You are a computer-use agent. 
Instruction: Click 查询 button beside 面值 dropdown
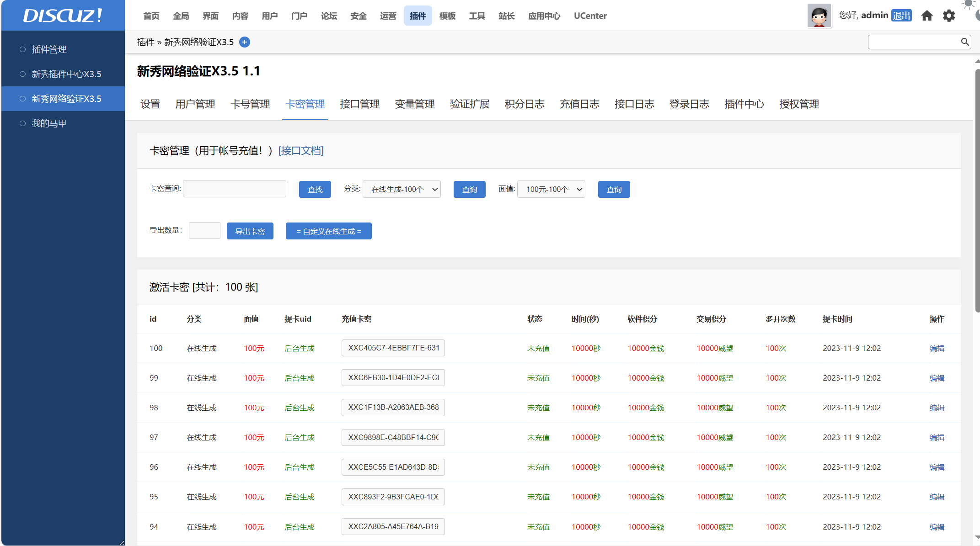coord(614,189)
